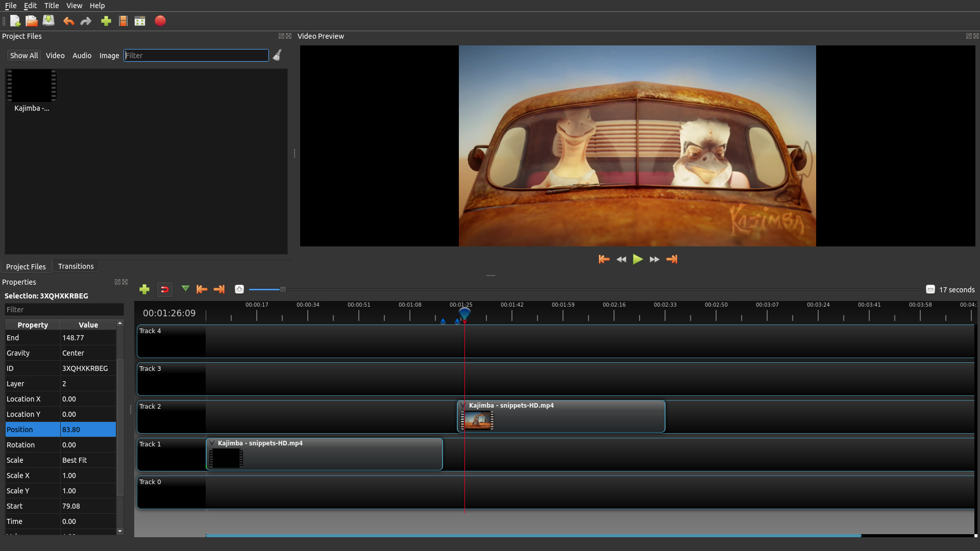Image resolution: width=980 pixels, height=551 pixels.
Task: Open a project with the folder icon
Action: [x=32, y=21]
